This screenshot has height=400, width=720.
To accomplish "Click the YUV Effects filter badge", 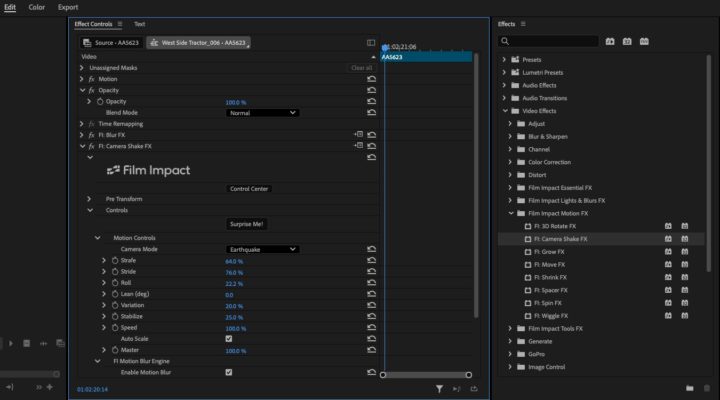I will coord(644,41).
